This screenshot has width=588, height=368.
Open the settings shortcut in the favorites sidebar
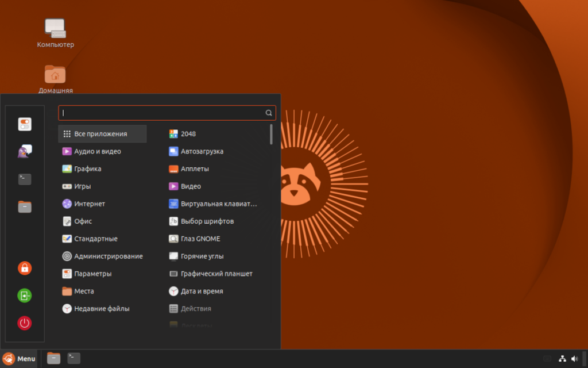25,124
